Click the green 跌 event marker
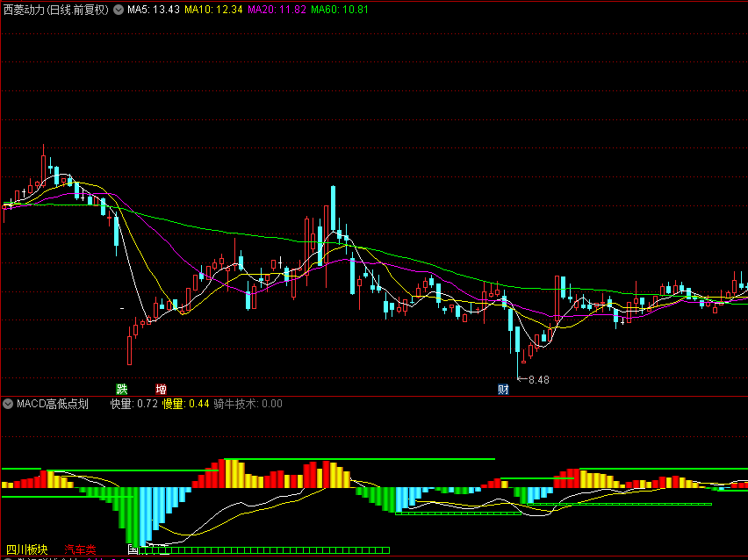748x560 pixels. tap(122, 389)
